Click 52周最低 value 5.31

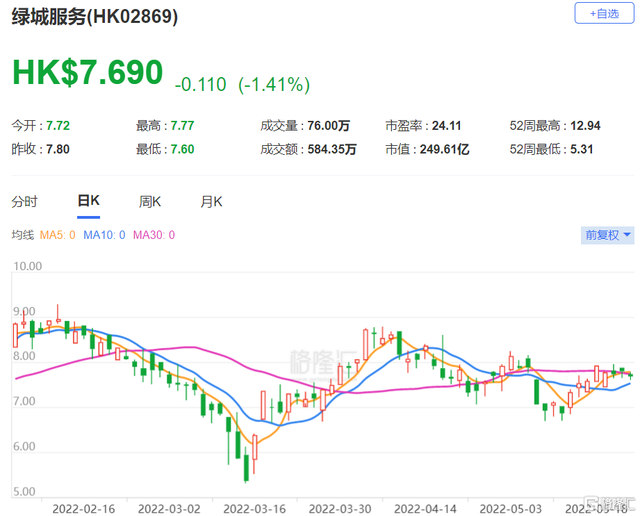click(x=582, y=149)
